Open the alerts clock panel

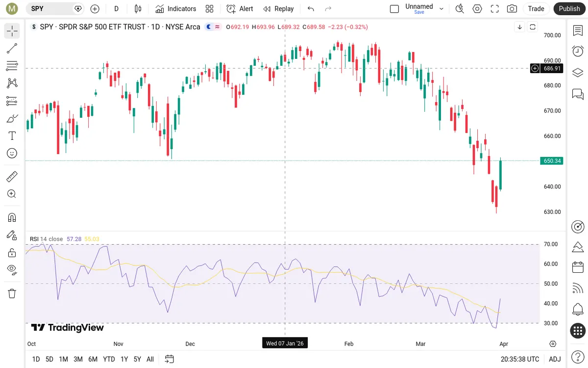(578, 51)
